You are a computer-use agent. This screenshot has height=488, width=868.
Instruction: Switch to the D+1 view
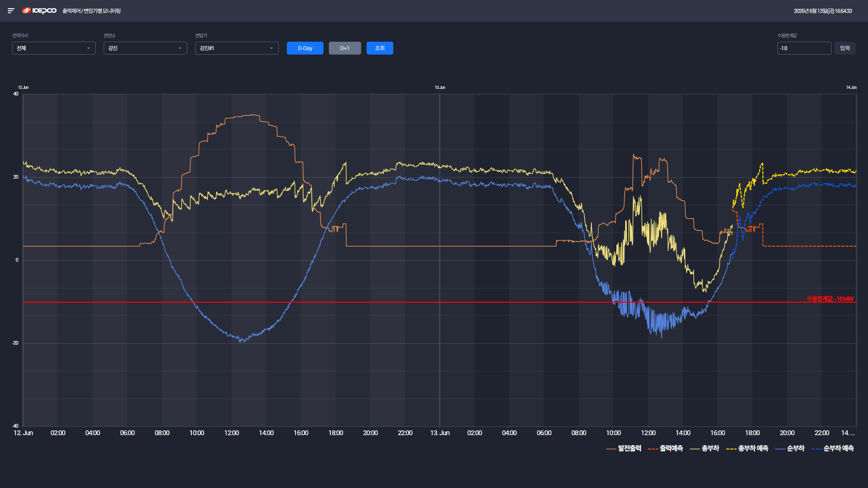[x=344, y=48]
